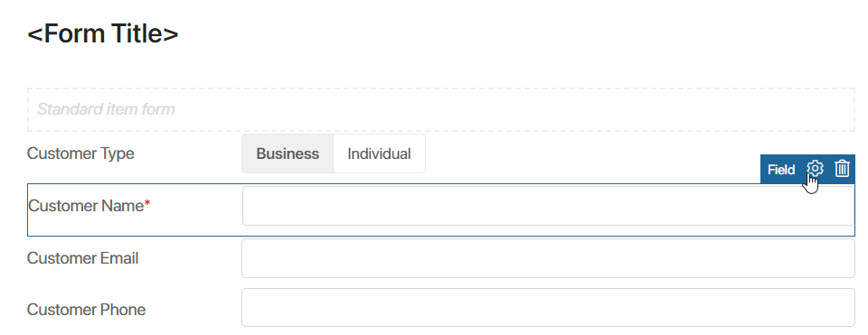Click blank area right of the Individual option

587,154
